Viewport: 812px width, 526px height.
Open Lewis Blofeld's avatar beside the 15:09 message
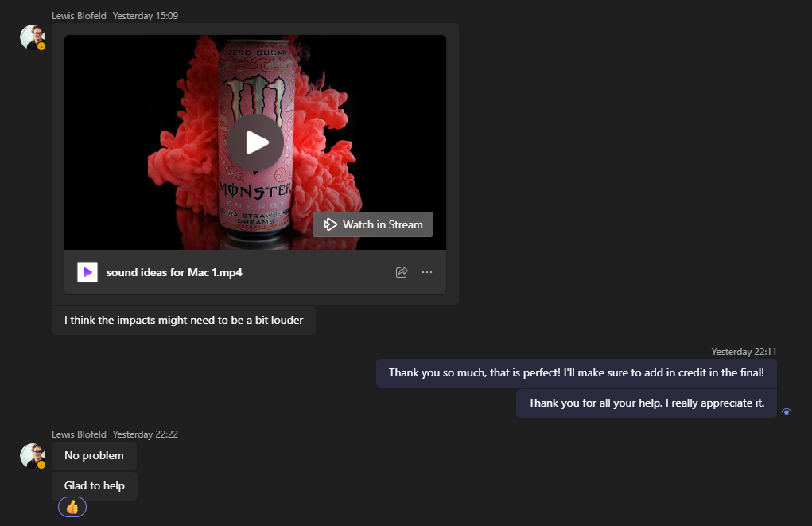[33, 37]
